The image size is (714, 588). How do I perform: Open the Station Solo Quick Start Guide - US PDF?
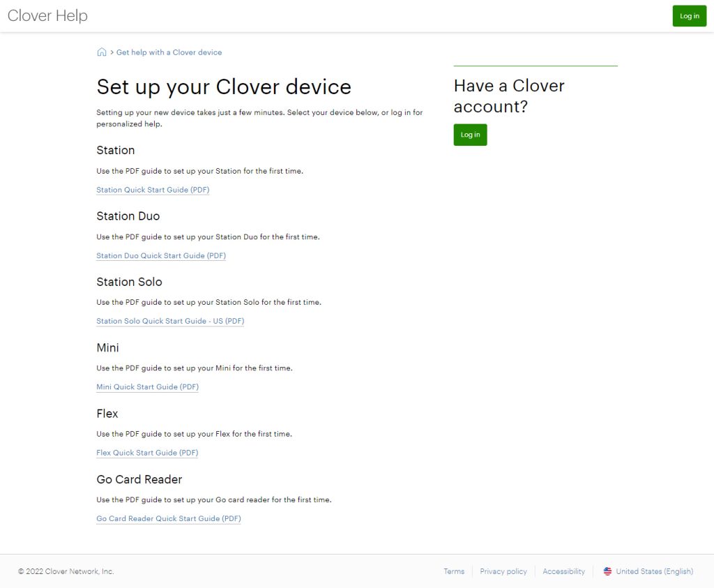pyautogui.click(x=170, y=321)
